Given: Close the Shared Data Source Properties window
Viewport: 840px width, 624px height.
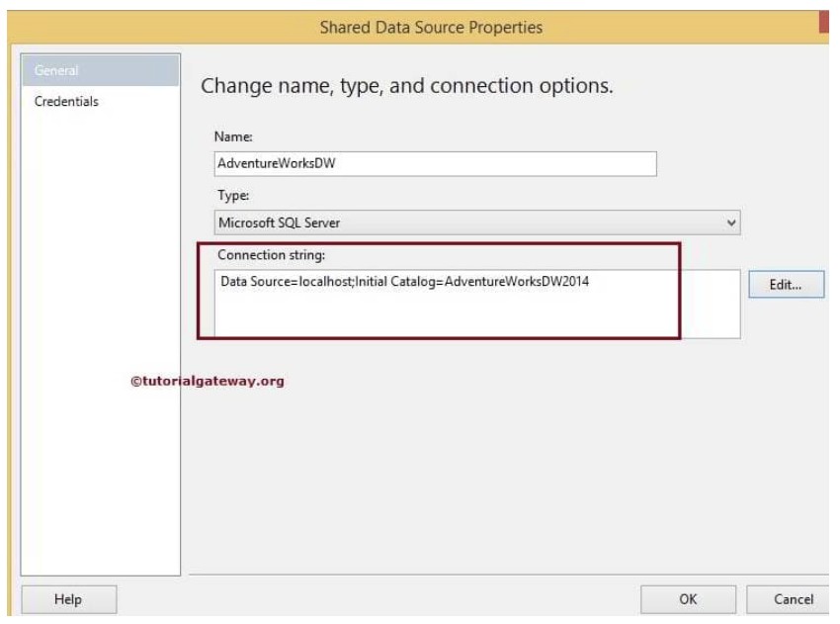Looking at the screenshot, I should pyautogui.click(x=824, y=22).
